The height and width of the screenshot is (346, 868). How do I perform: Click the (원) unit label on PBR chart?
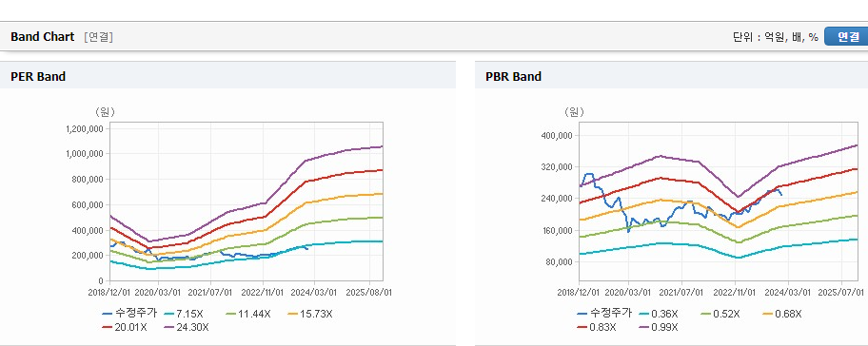pos(574,112)
